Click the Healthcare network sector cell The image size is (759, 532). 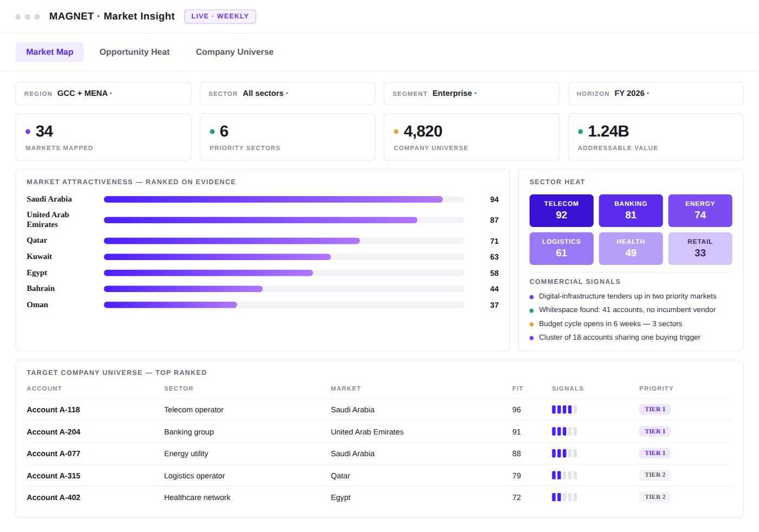197,497
